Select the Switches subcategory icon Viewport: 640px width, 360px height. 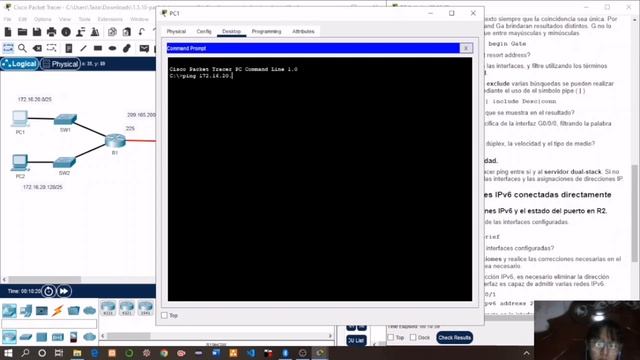click(x=26, y=337)
